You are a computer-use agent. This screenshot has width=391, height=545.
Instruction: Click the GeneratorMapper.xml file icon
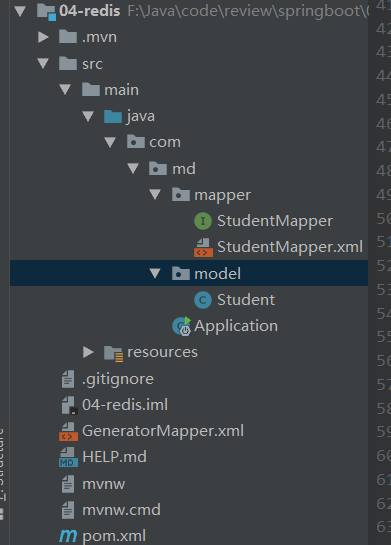68,431
